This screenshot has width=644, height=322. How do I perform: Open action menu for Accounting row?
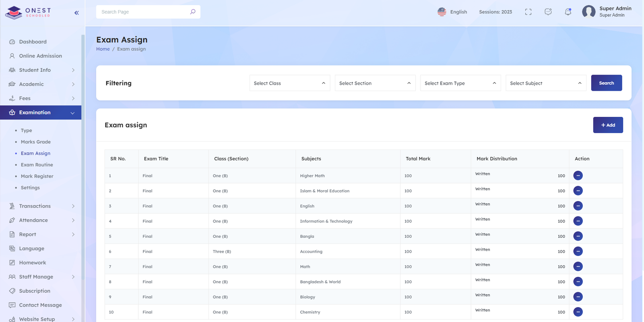click(x=578, y=251)
